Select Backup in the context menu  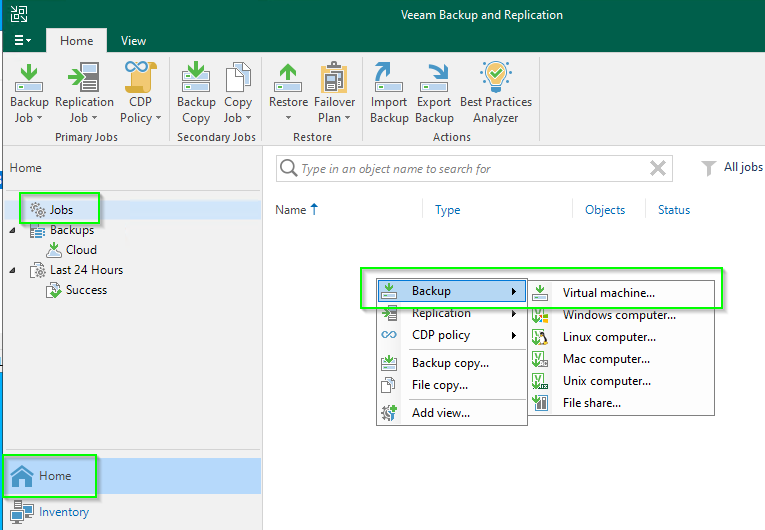point(452,291)
